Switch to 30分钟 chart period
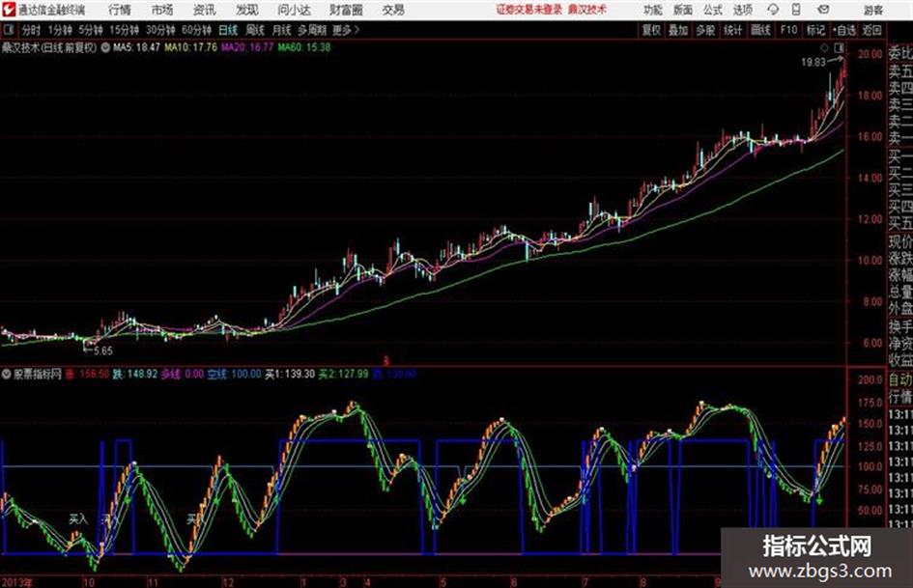Image resolution: width=913 pixels, height=588 pixels. point(160,30)
